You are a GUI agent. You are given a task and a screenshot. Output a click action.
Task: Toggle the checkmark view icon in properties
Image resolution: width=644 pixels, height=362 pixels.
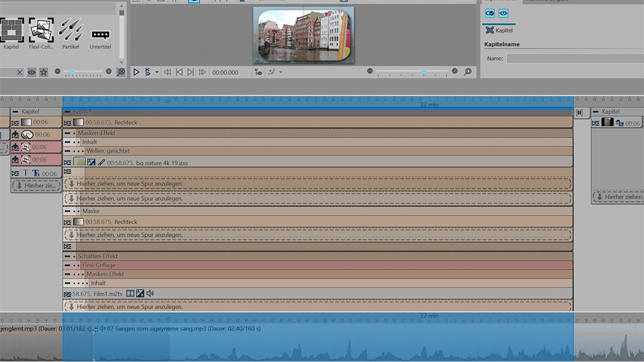[x=490, y=13]
